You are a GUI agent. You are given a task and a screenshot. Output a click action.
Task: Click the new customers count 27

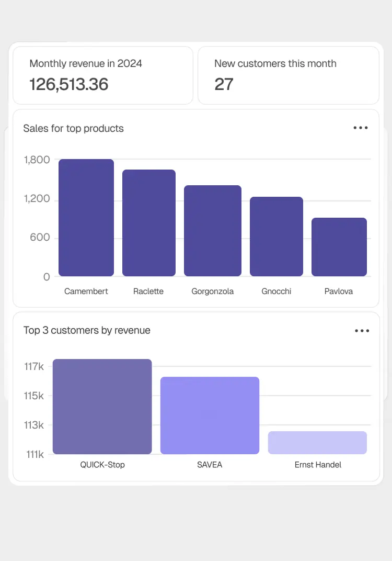pos(224,84)
